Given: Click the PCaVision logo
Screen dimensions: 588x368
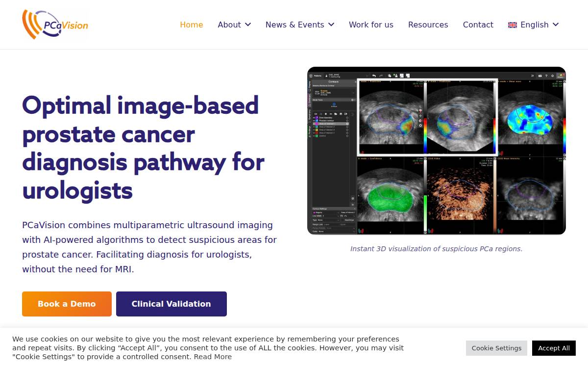Looking at the screenshot, I should tap(55, 25).
